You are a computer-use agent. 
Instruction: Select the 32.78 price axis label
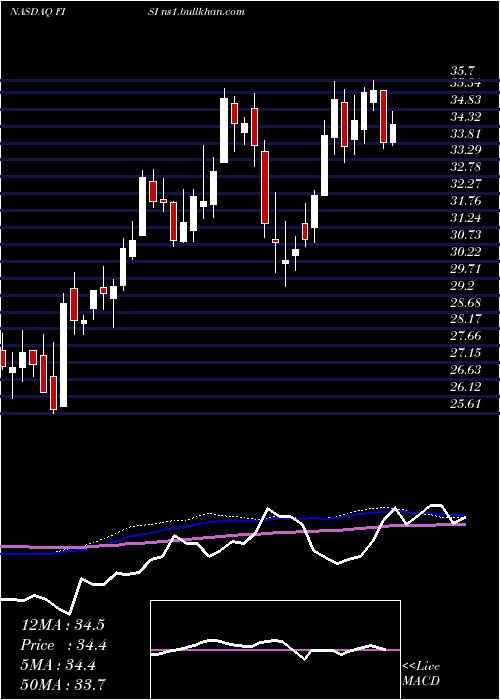point(466,167)
